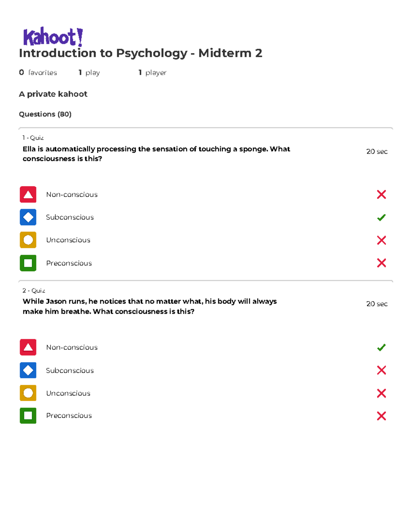The image size is (411, 532).
Task: Click red triangle icon in question 1
Action: (x=28, y=195)
